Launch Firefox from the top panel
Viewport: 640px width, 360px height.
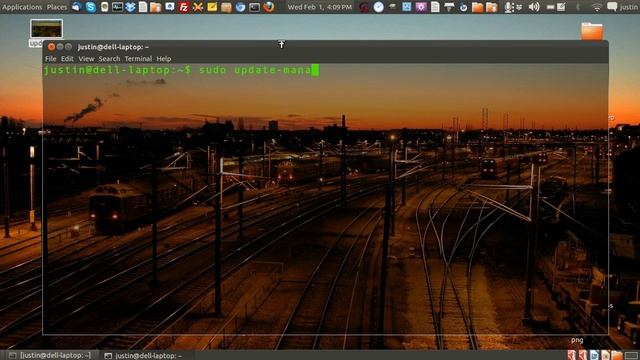tap(269, 7)
